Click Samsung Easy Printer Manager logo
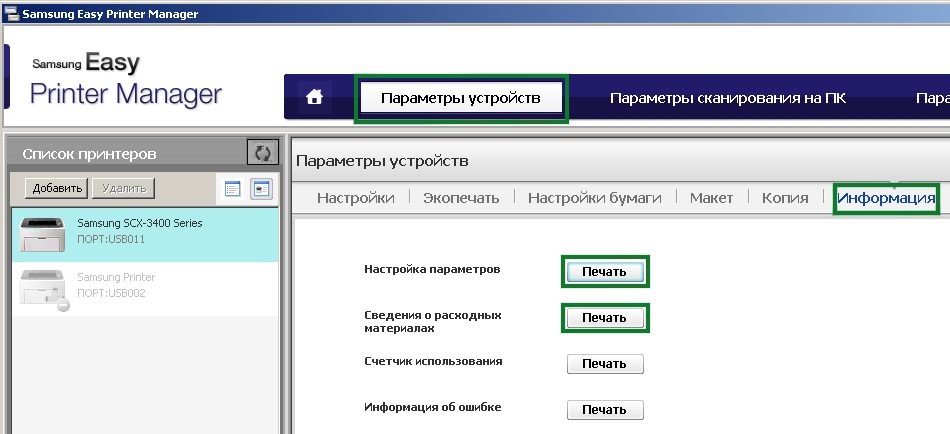Screen dimensions: 950x434 [126, 81]
